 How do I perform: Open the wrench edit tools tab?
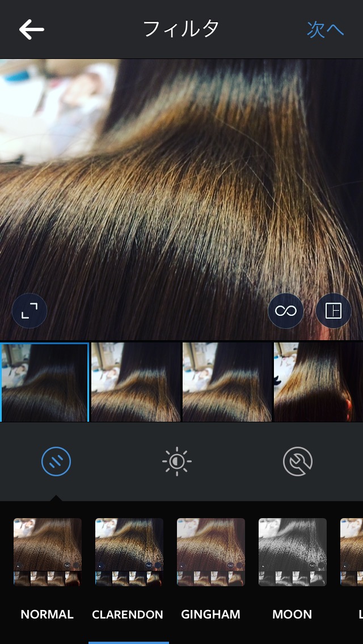pyautogui.click(x=298, y=461)
